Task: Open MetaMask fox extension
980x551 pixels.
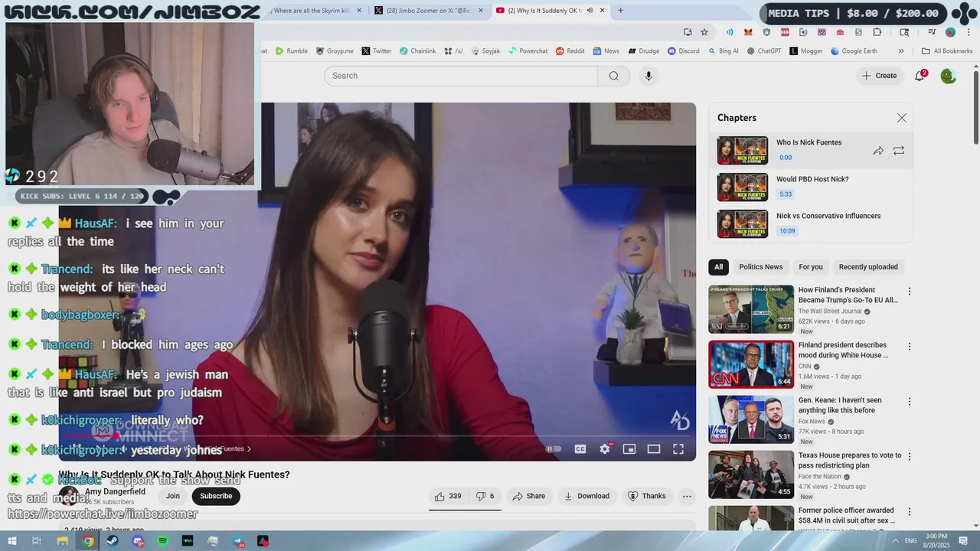Action: 748,32
